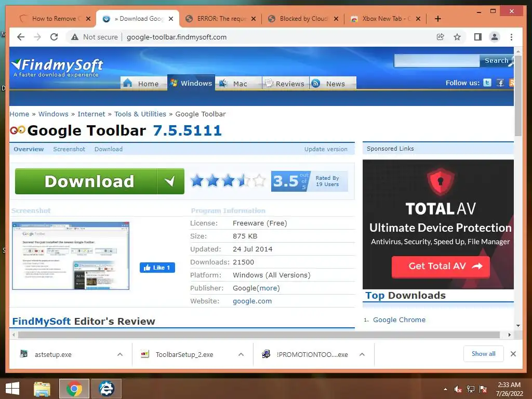532x399 pixels.
Task: Close the downloads bar
Action: click(513, 354)
